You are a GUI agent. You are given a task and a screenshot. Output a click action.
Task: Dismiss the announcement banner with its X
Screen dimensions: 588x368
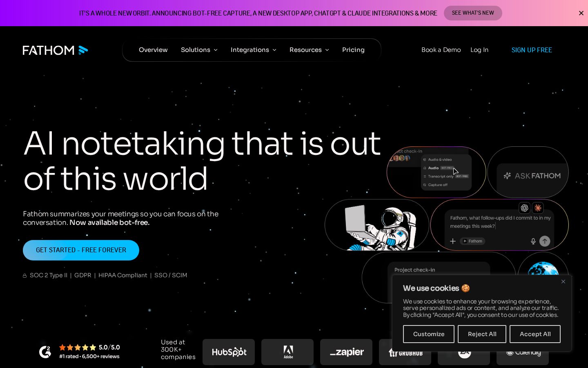pos(581,13)
